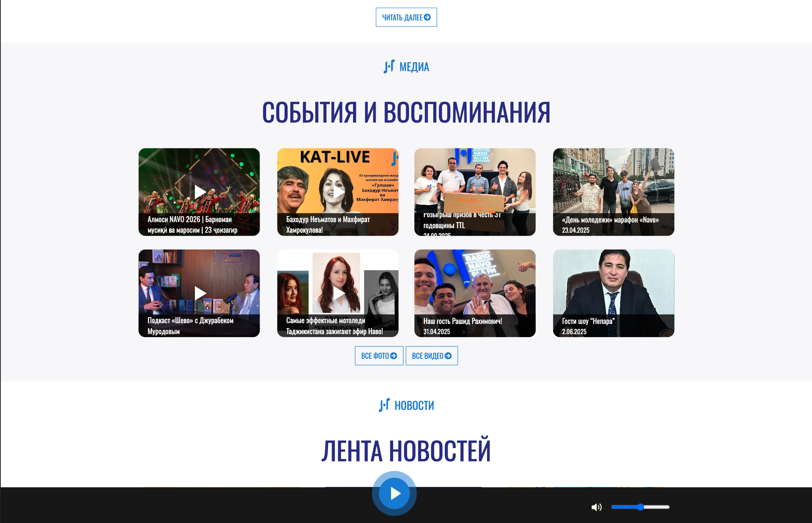The image size is (812, 523).
Task: Click the ВСЕ ФОТО button
Action: tap(379, 356)
